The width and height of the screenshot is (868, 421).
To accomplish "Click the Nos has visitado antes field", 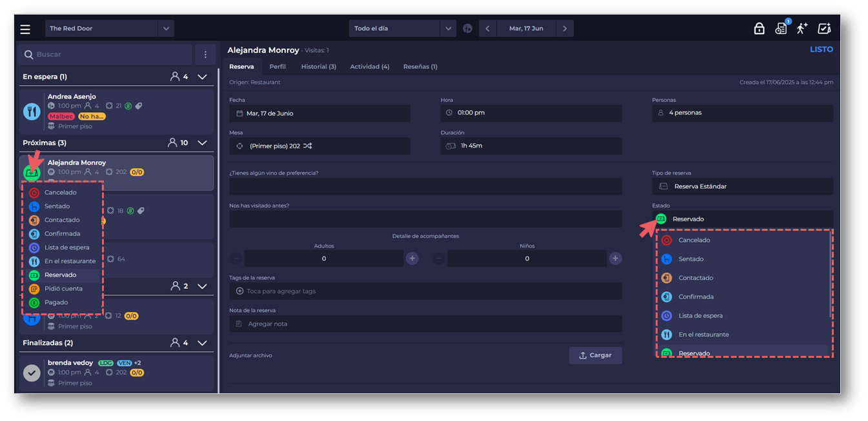I will coord(425,219).
